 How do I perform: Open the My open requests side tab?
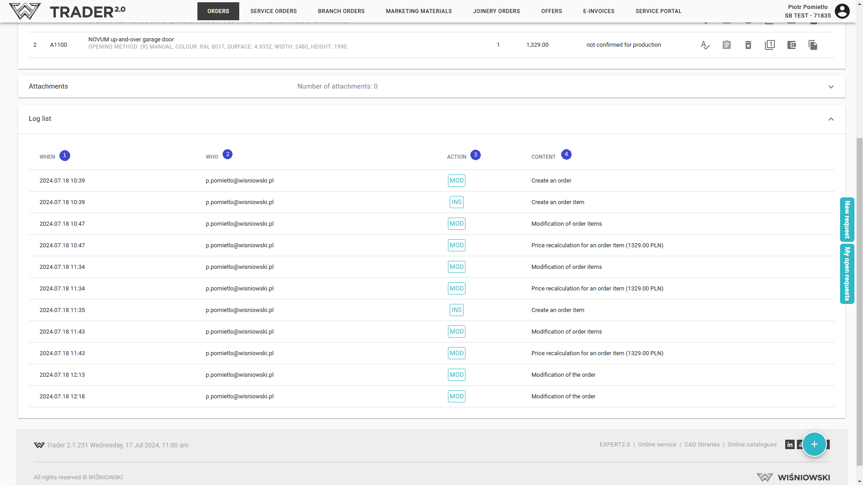point(847,273)
